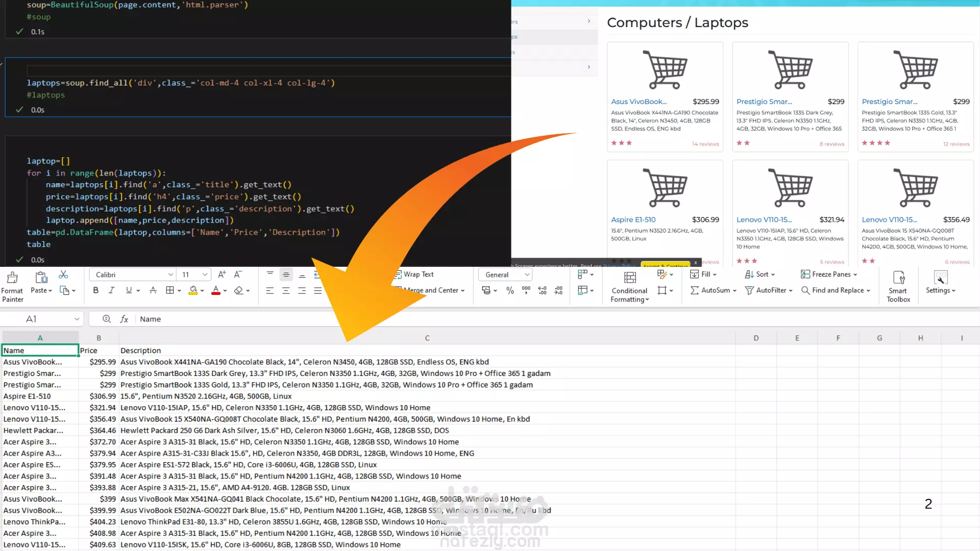Toggle italic formatting
The image size is (980, 551).
click(x=112, y=290)
